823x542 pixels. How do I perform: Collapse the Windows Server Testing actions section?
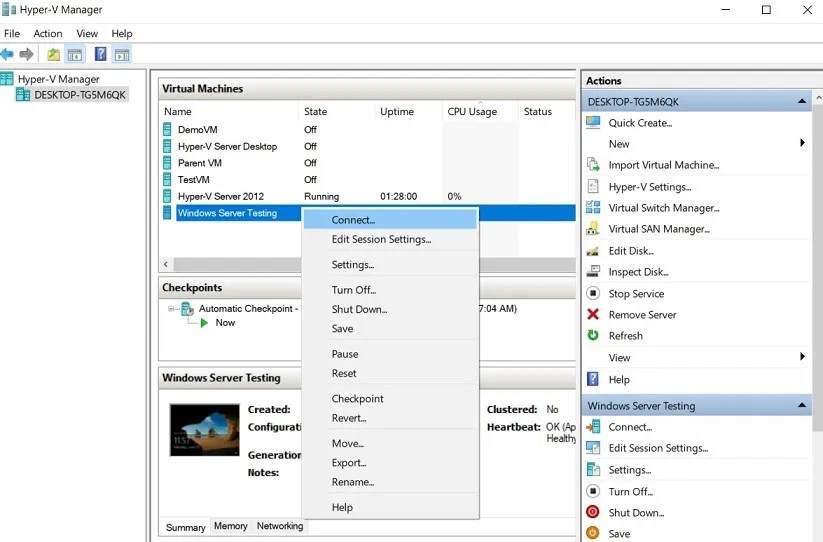(802, 406)
